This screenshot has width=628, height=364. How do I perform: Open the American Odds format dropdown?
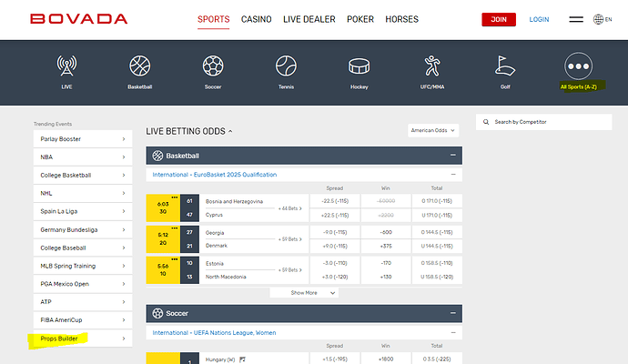pyautogui.click(x=433, y=130)
